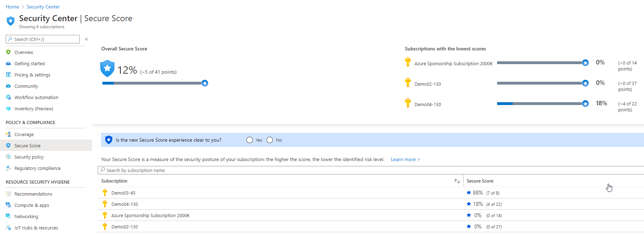
Task: Click the large Overall Secure Score shield icon
Action: [107, 69]
